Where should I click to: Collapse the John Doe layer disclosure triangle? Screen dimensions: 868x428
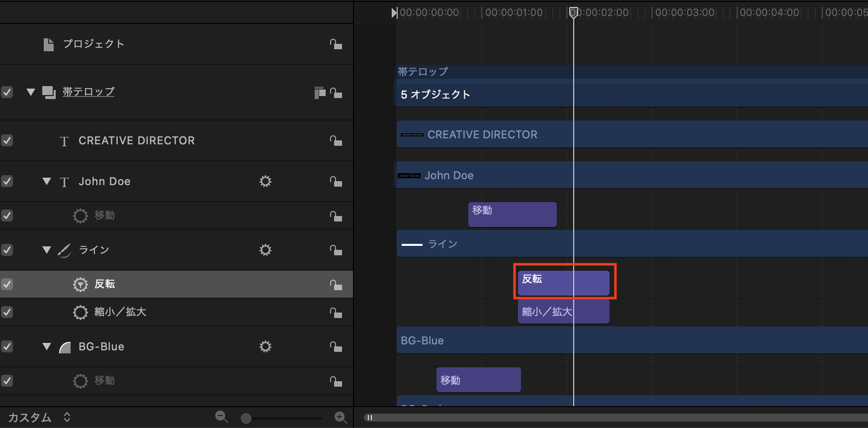[47, 181]
